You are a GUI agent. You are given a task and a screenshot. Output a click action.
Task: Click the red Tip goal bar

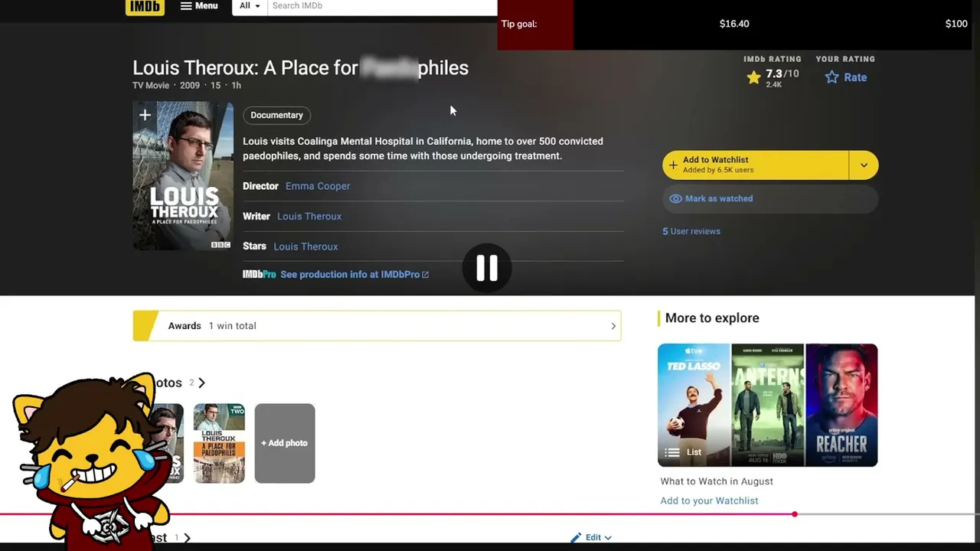point(535,24)
